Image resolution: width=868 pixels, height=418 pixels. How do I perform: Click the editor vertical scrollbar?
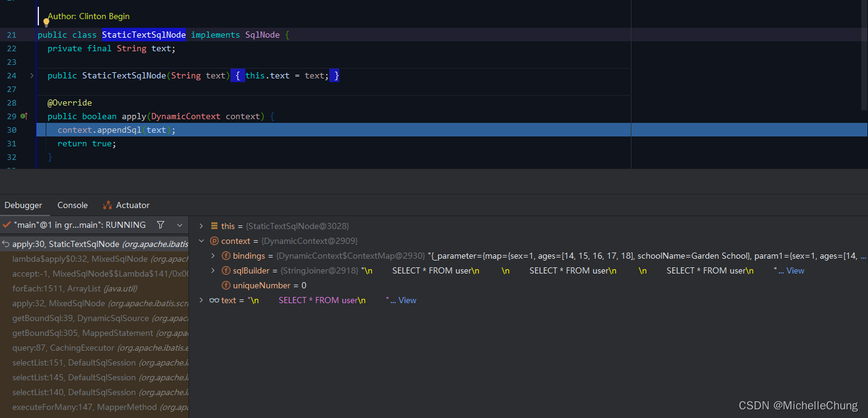pyautogui.click(x=864, y=56)
